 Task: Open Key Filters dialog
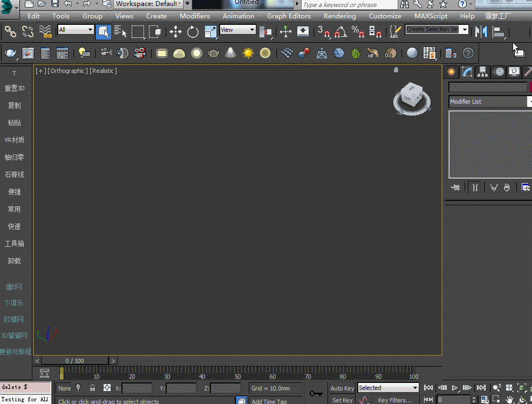point(394,400)
